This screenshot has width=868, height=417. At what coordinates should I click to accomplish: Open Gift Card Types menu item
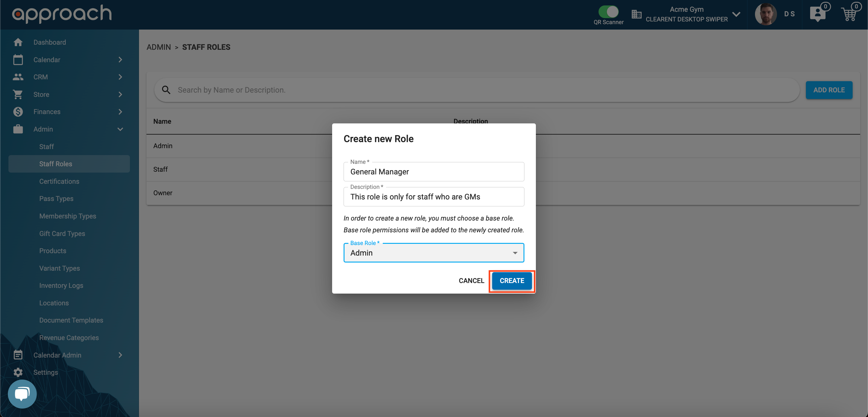click(x=62, y=234)
